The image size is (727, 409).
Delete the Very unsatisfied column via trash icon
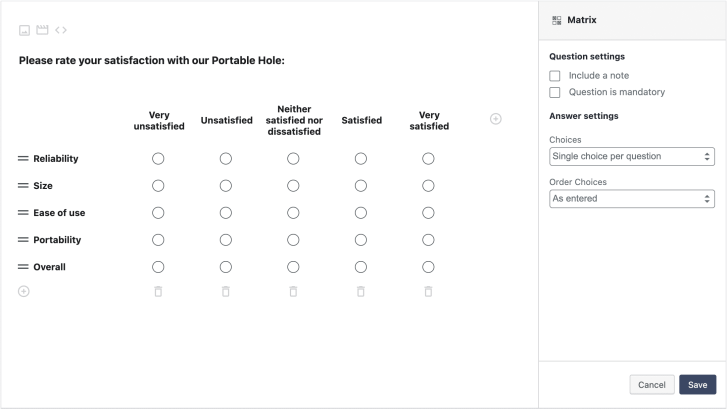pos(158,291)
